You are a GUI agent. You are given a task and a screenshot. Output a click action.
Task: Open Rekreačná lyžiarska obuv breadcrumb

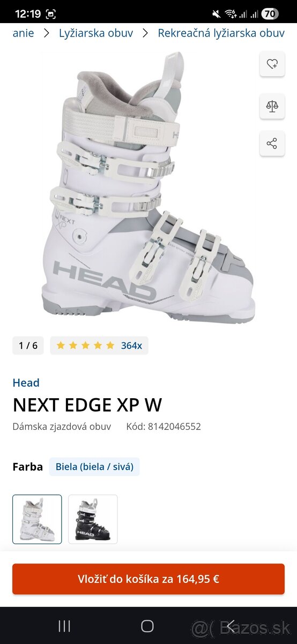pyautogui.click(x=221, y=33)
